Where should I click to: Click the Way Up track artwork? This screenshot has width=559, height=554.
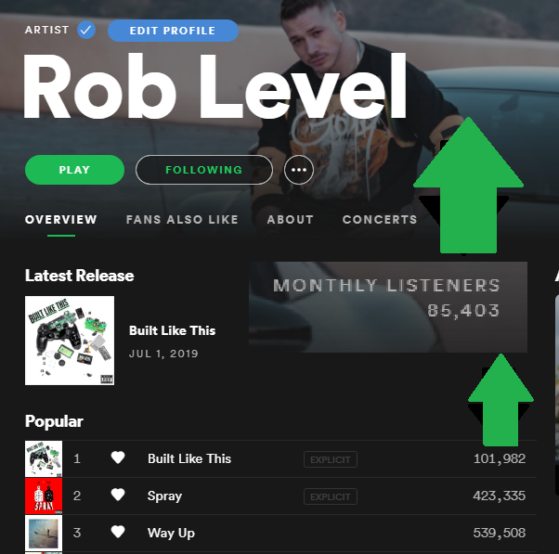[43, 533]
